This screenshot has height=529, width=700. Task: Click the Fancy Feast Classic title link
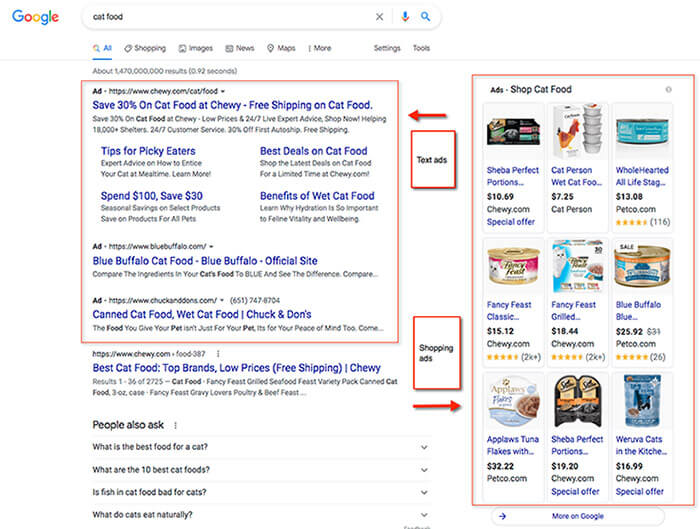[x=509, y=311]
